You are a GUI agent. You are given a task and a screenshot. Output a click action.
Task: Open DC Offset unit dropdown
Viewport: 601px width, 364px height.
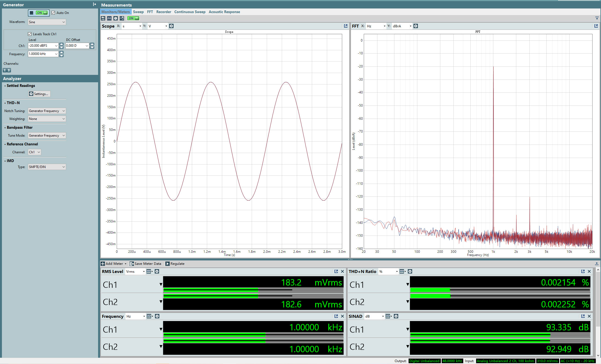(87, 46)
